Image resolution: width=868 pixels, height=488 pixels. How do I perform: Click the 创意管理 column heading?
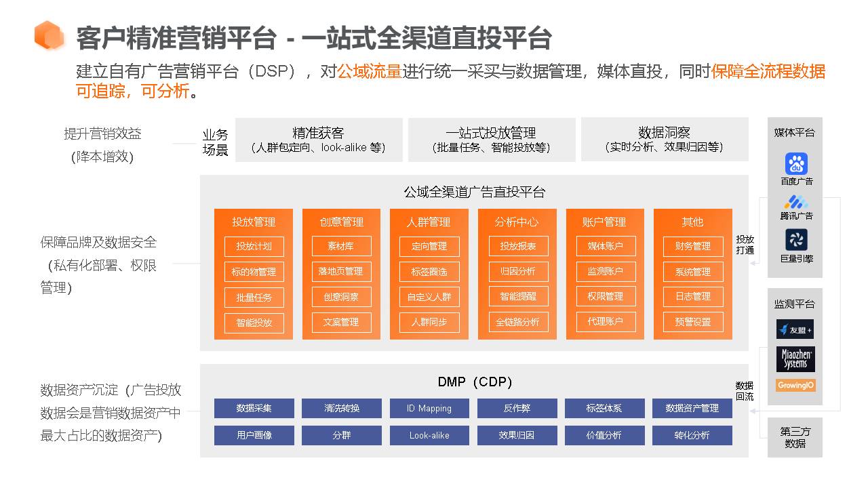342,222
